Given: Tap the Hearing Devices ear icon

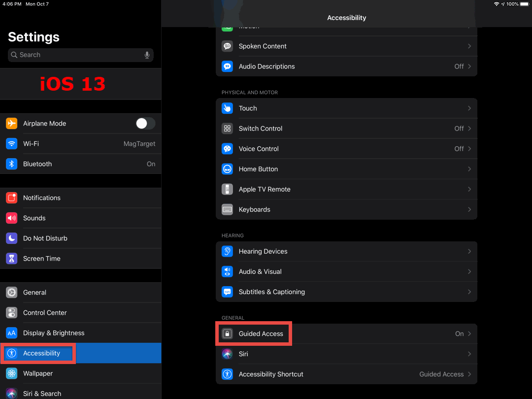Looking at the screenshot, I should (227, 251).
